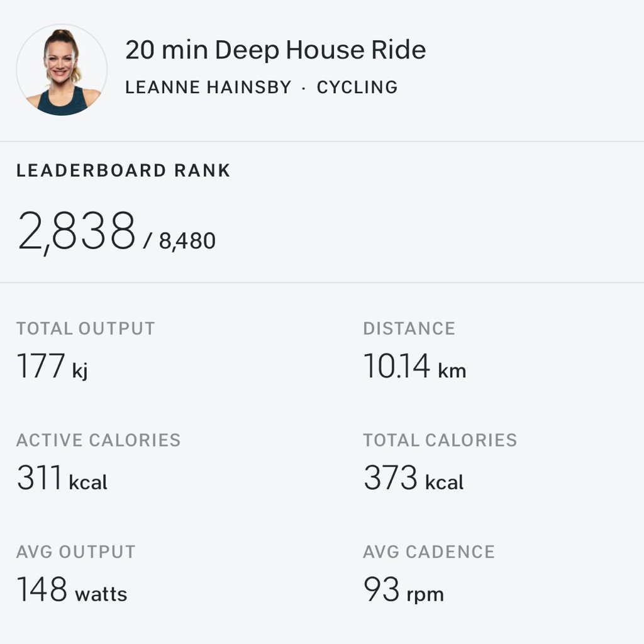Select the LEANNE HAINSBY instructor name
The width and height of the screenshot is (644, 644).
coord(208,87)
